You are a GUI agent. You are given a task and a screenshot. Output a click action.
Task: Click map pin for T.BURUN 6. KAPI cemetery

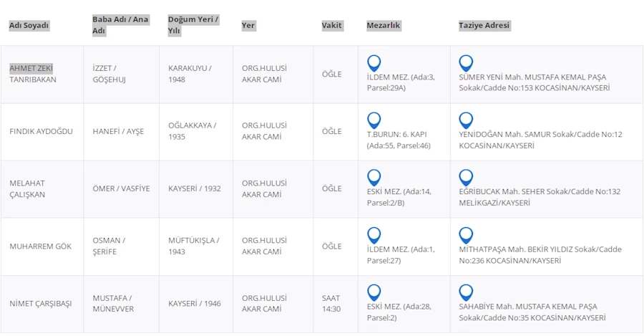(374, 120)
